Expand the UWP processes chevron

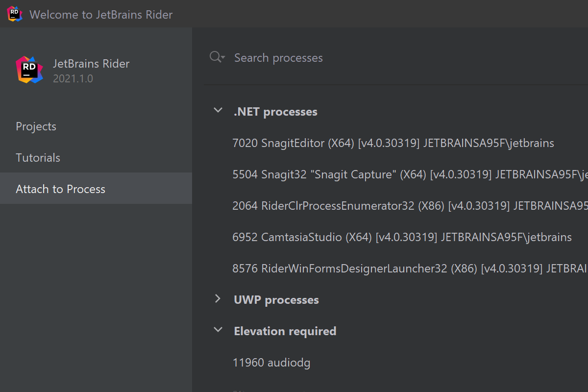pos(218,299)
